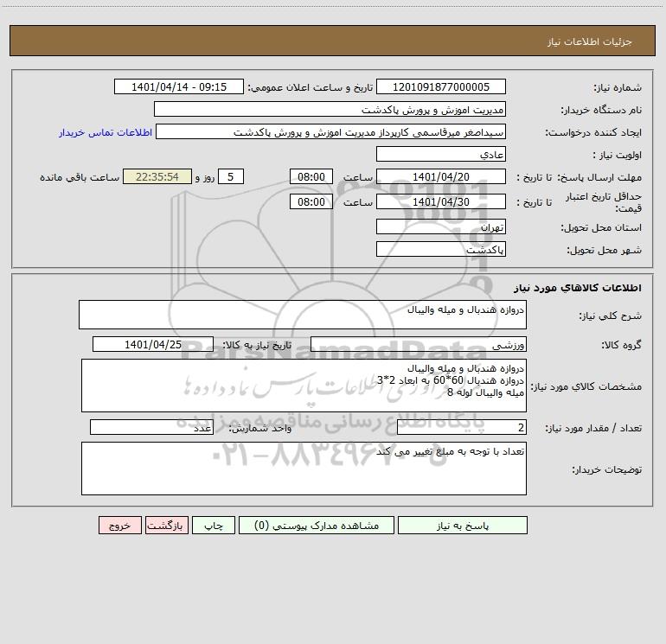Click the announcement date field 1401/04/14 - 09:15

[179, 86]
